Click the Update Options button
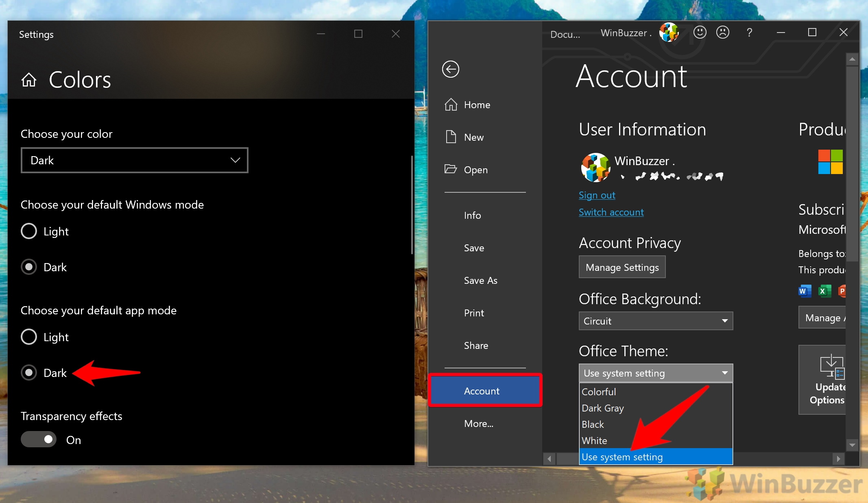The image size is (868, 503). click(822, 380)
